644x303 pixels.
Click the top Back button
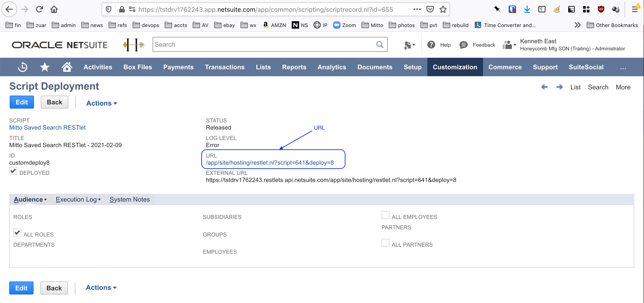pos(55,102)
